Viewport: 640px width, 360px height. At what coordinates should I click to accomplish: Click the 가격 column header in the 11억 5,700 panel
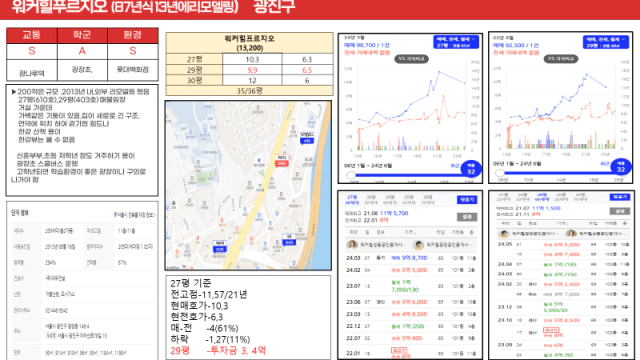409,232
